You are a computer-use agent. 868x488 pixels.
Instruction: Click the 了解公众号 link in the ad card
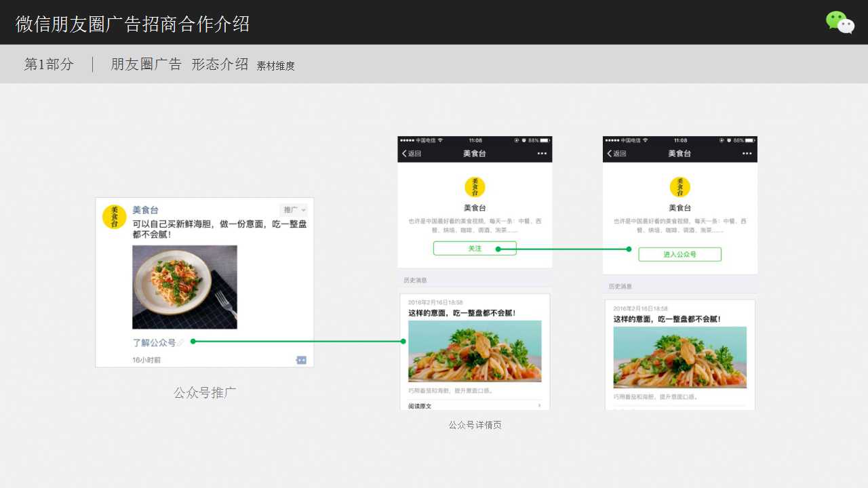[x=156, y=342]
